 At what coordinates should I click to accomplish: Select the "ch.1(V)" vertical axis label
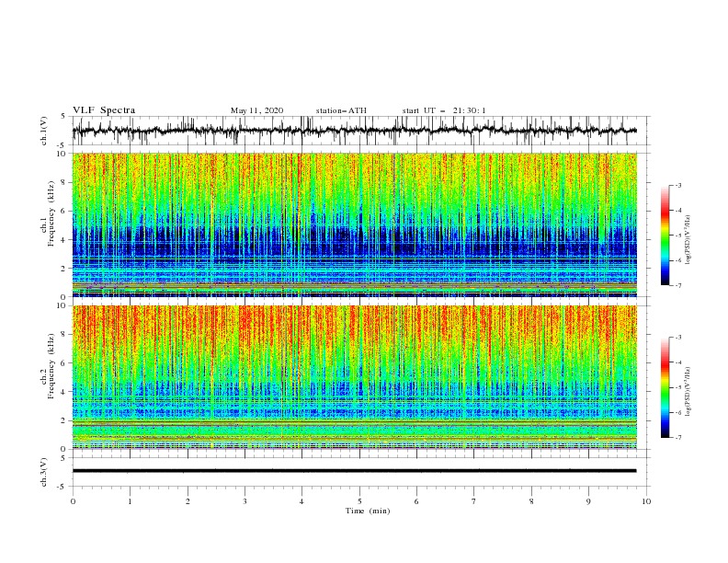44,131
